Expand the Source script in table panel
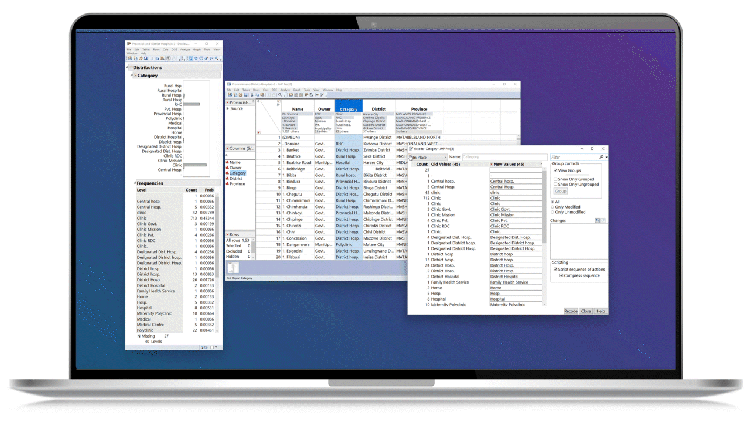The width and height of the screenshot is (750, 422). click(x=228, y=109)
